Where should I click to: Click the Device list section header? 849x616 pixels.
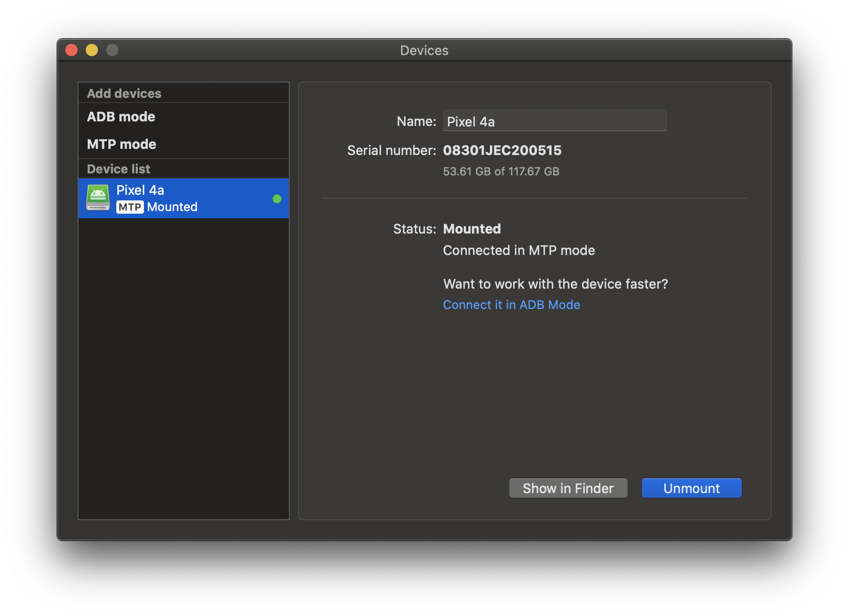pyautogui.click(x=118, y=169)
